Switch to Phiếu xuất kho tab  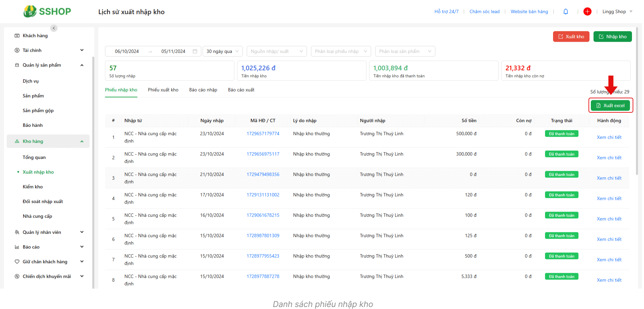[x=163, y=90]
